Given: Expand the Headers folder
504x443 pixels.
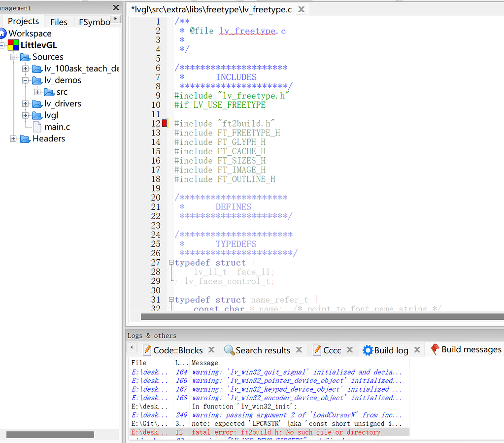Looking at the screenshot, I should point(13,139).
